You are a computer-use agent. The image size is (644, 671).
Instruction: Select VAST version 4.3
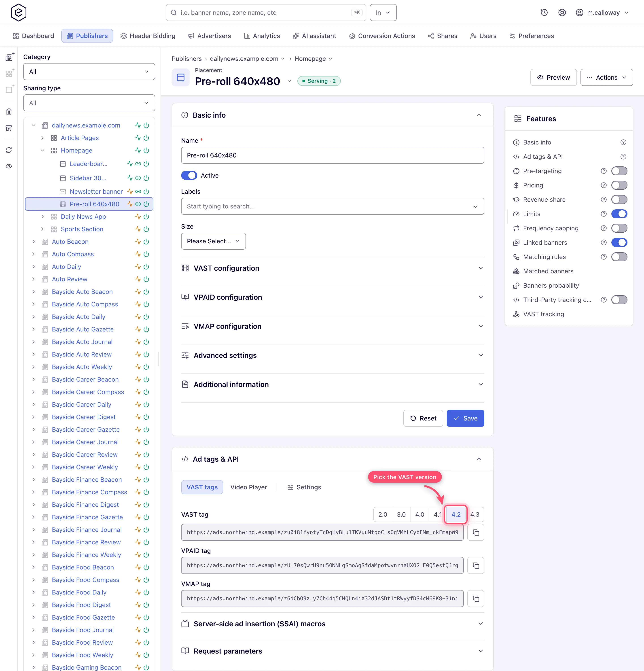coord(475,515)
